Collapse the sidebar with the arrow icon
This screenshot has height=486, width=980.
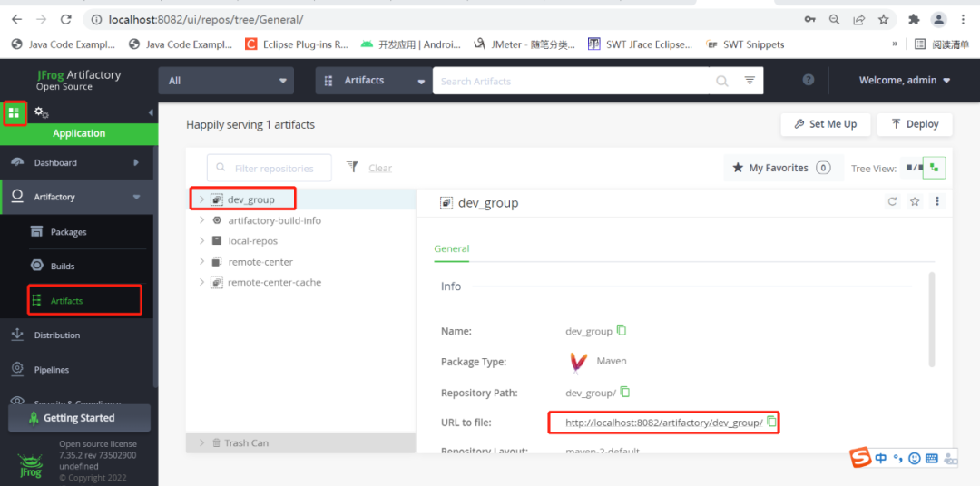(151, 113)
